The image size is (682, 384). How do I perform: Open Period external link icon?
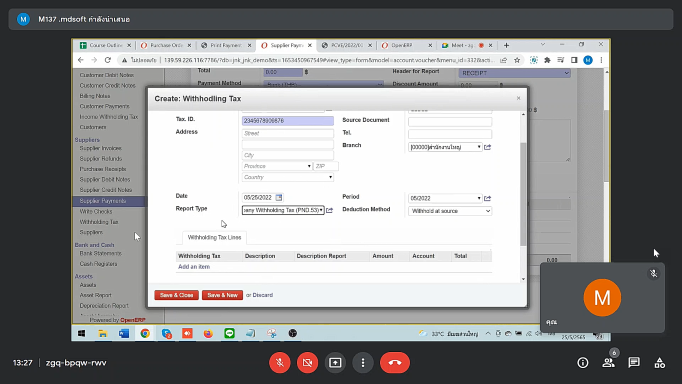[x=488, y=198]
